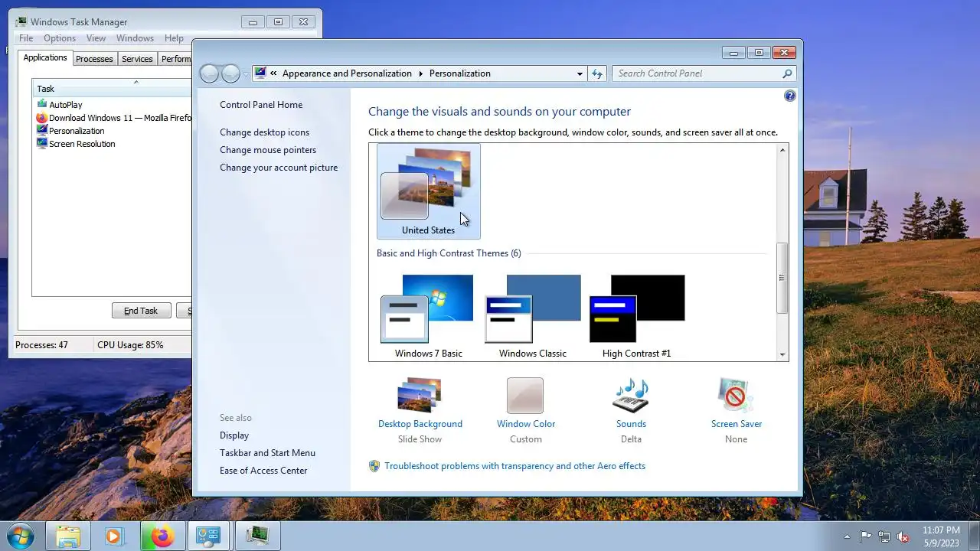Click the Desktop Background link text
This screenshot has height=551, width=980.
[x=420, y=424]
